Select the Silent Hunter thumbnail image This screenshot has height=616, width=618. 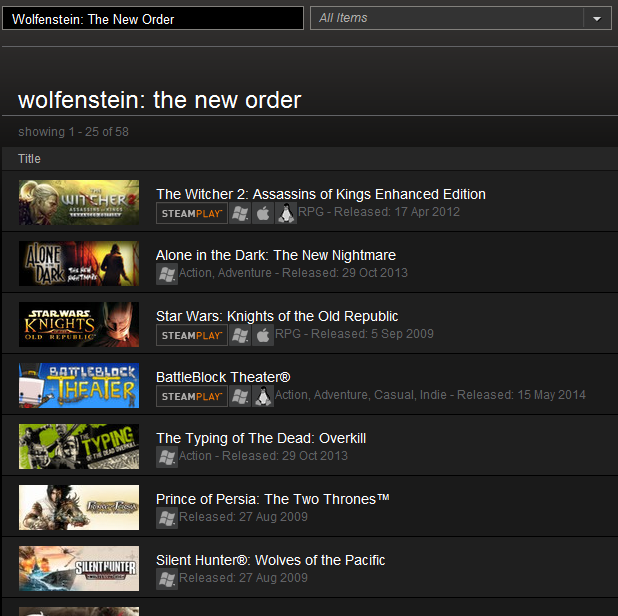[x=79, y=568]
